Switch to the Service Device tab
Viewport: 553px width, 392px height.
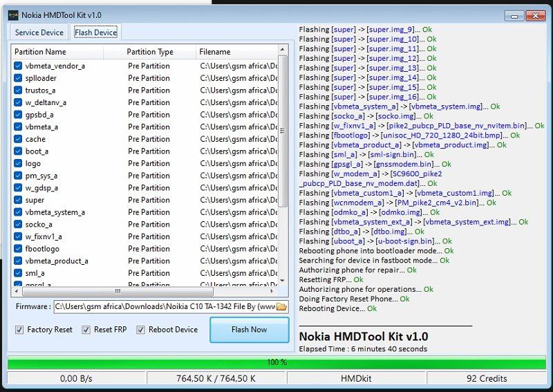pos(39,32)
